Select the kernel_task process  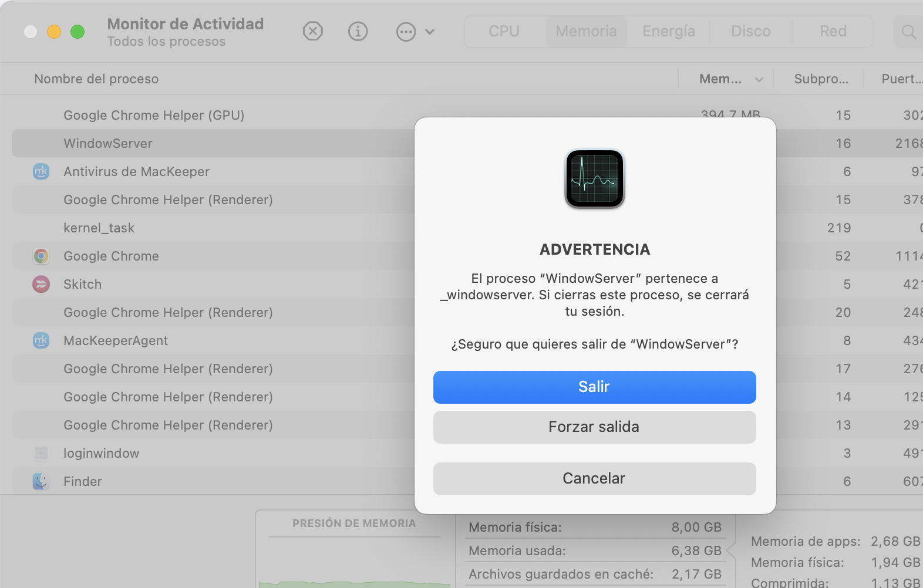pos(99,228)
